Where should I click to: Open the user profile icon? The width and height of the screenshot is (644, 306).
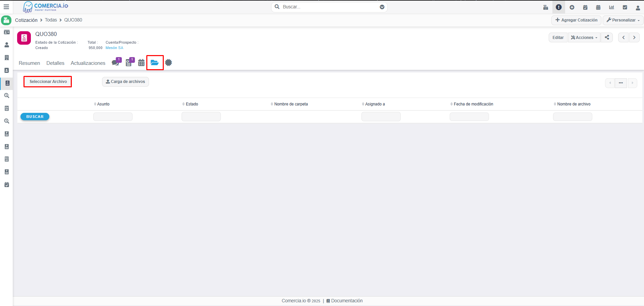(638, 7)
